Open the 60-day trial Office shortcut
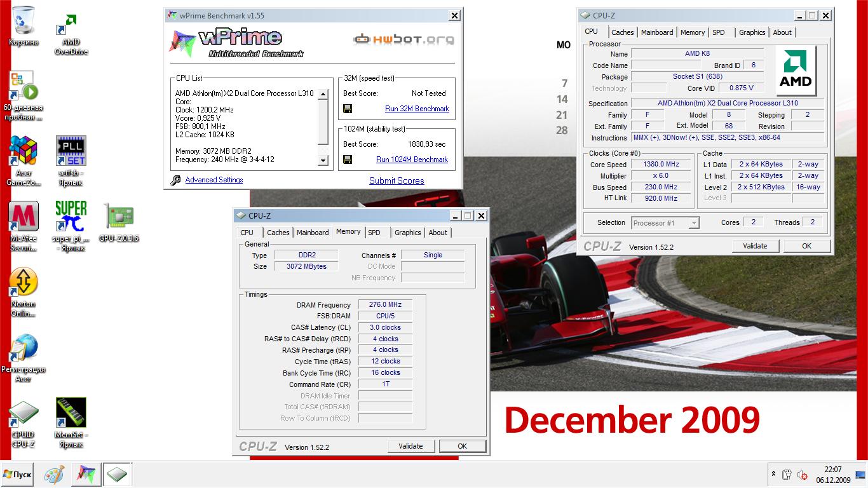The image size is (868, 488). (24, 95)
